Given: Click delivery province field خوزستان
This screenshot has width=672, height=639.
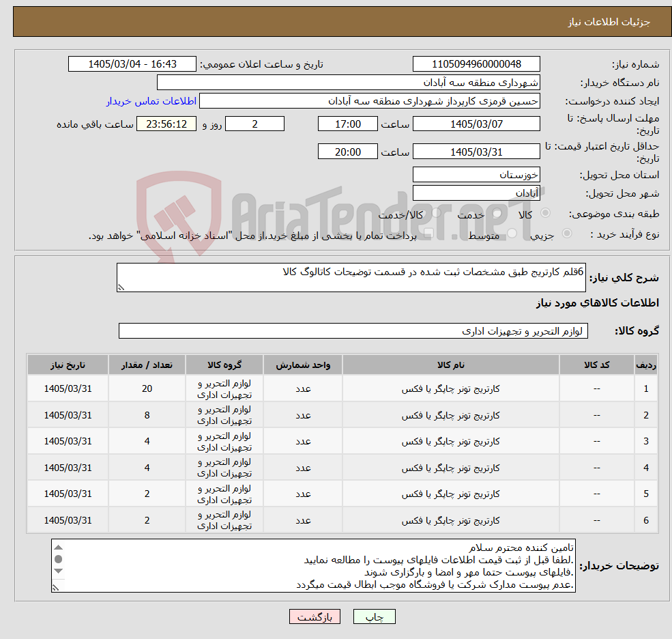Looking at the screenshot, I should tap(476, 175).
